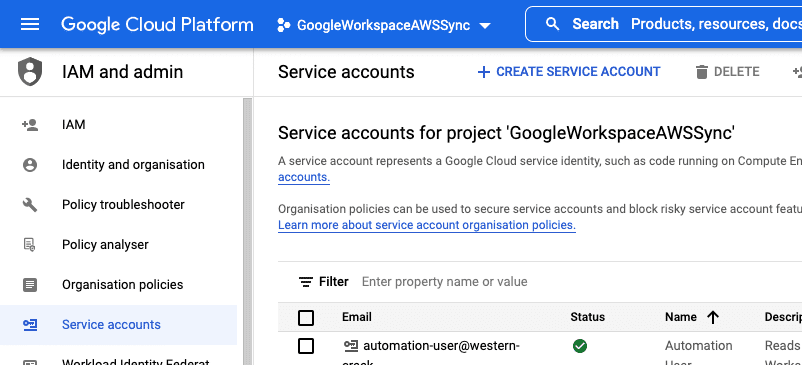Open Identity and organisation page
Screen dimensions: 802x365
click(x=133, y=165)
